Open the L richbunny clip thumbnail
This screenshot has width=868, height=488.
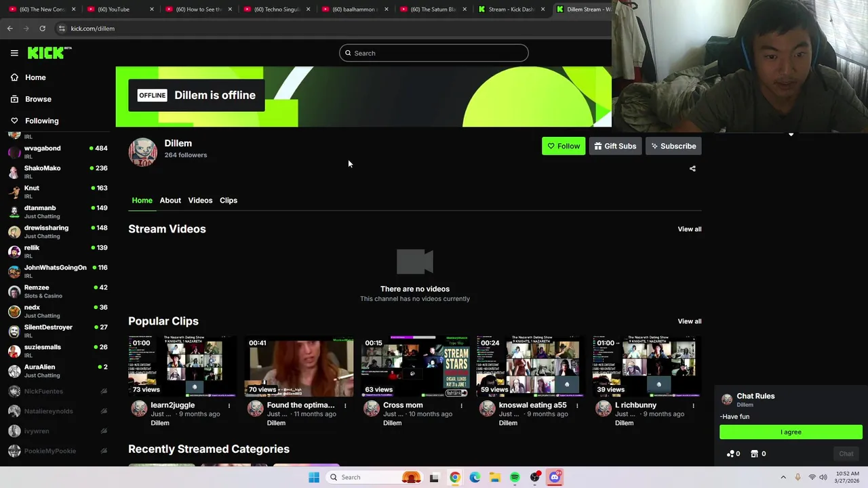647,366
